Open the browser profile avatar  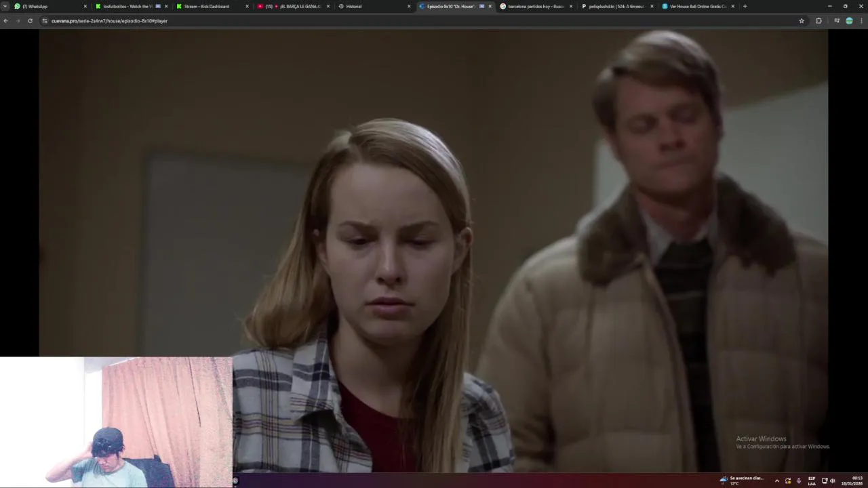849,21
